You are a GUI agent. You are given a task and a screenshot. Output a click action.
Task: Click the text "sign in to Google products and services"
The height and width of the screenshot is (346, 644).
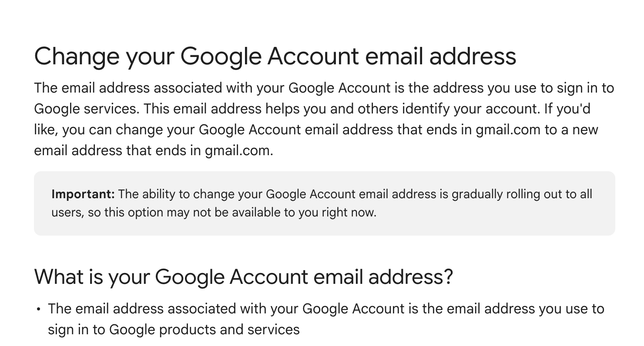click(x=174, y=329)
